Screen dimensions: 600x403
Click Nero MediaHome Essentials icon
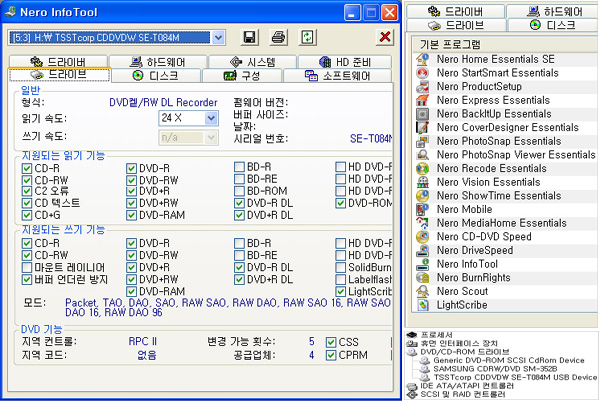(422, 223)
